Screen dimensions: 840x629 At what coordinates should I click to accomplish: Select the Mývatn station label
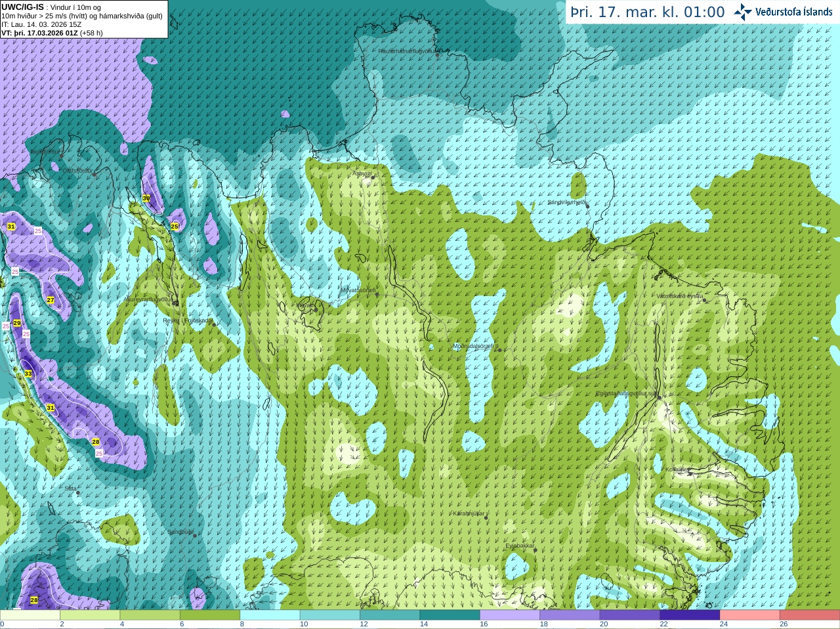[305, 305]
